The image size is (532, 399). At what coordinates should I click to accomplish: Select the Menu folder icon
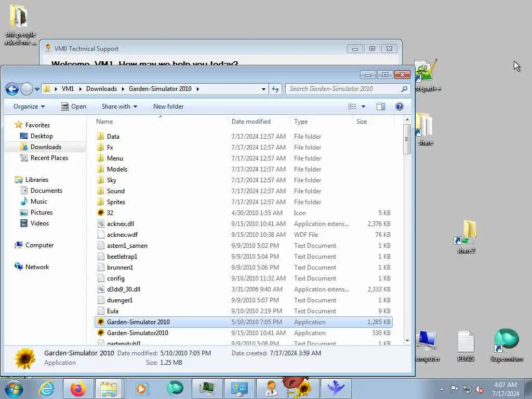(x=100, y=158)
